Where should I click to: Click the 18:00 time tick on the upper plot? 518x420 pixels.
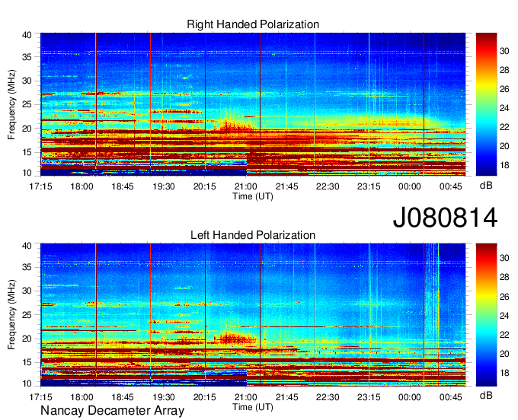(82, 186)
